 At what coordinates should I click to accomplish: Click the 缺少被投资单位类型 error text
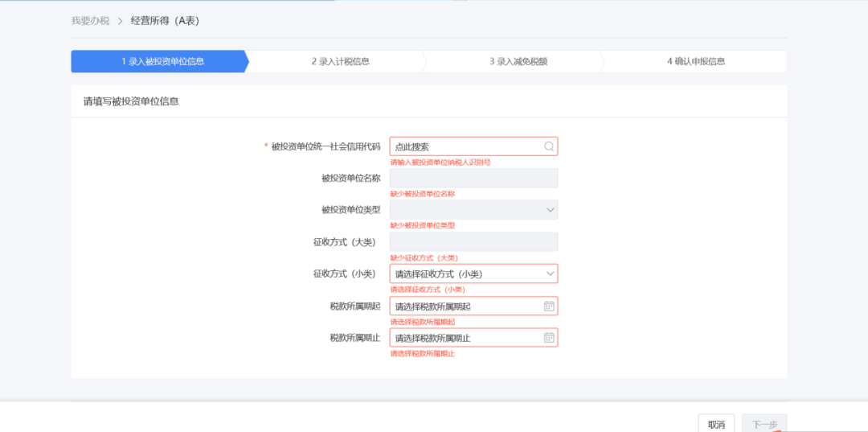click(x=423, y=226)
